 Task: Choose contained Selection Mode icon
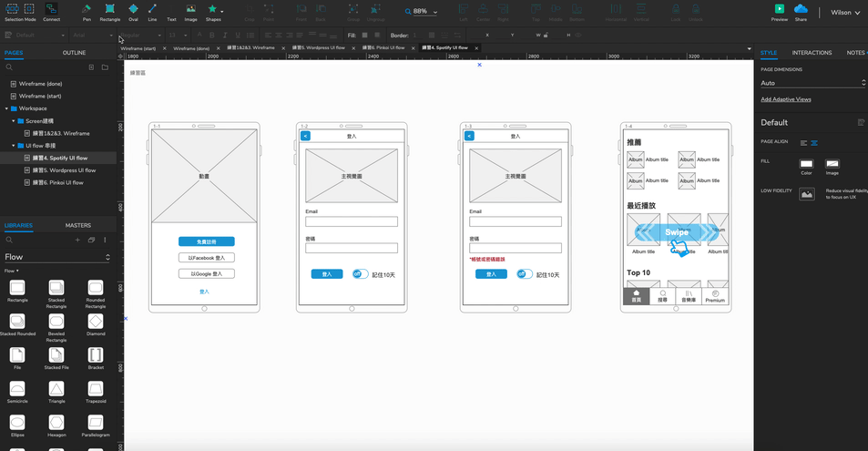29,9
